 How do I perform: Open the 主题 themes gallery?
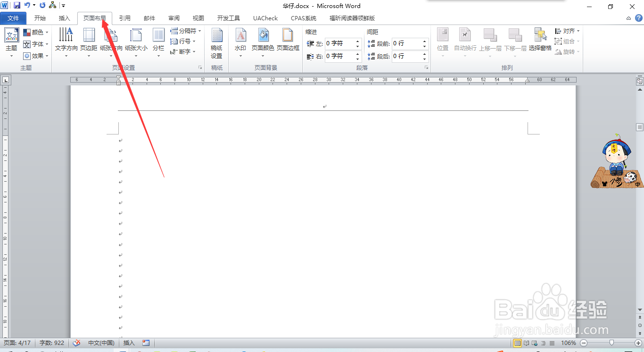(x=11, y=43)
